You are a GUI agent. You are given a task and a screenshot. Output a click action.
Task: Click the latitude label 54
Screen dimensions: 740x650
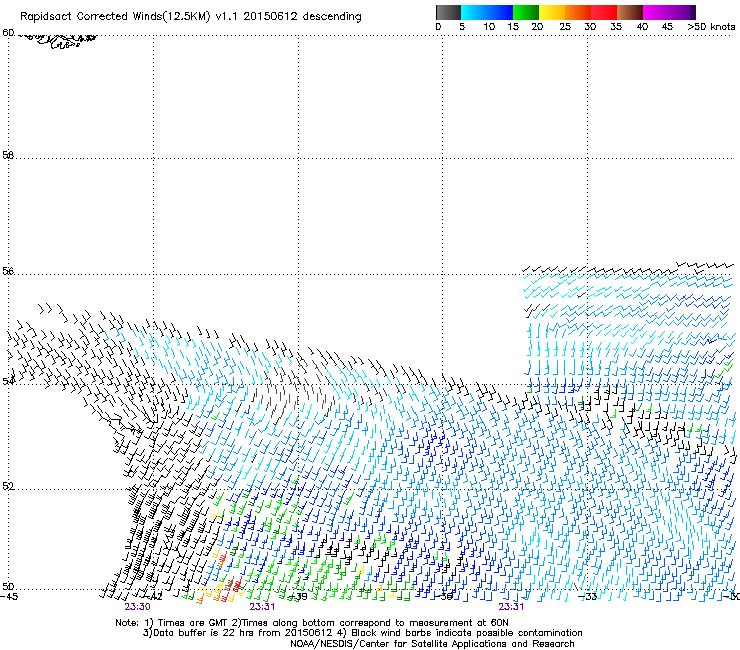tap(8, 380)
